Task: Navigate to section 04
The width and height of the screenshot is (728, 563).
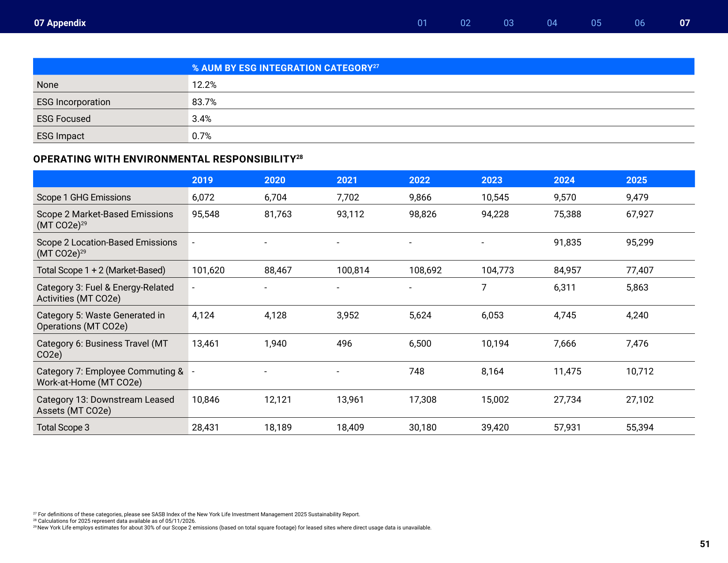Action: click(x=552, y=23)
